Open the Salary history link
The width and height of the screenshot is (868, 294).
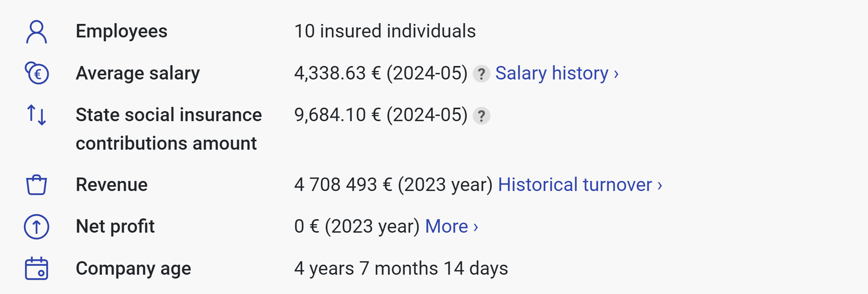(557, 73)
